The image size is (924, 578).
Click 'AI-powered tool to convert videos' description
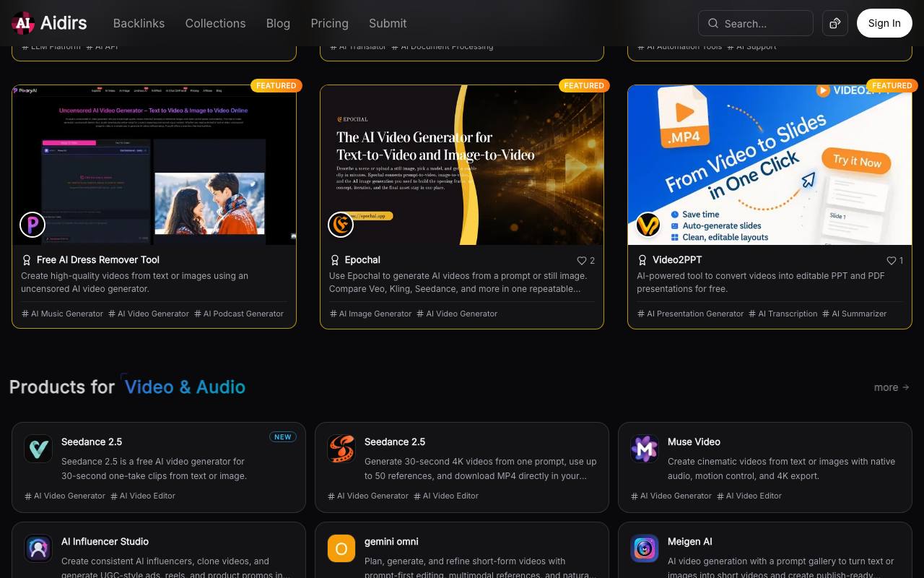click(761, 282)
